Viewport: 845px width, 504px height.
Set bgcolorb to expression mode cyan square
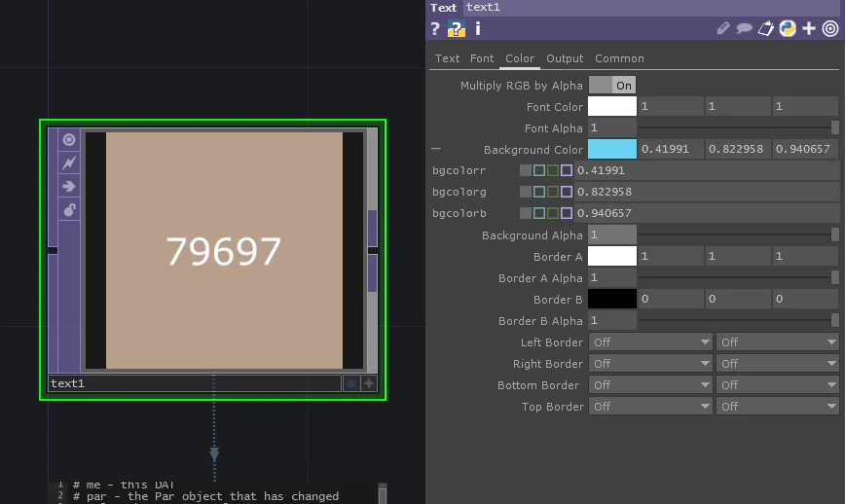[x=539, y=213]
